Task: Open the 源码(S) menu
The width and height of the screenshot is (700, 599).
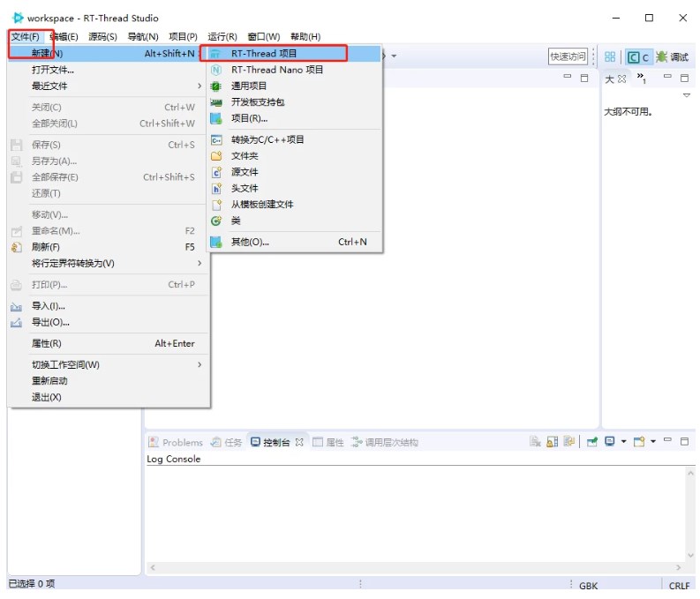Action: click(x=102, y=36)
